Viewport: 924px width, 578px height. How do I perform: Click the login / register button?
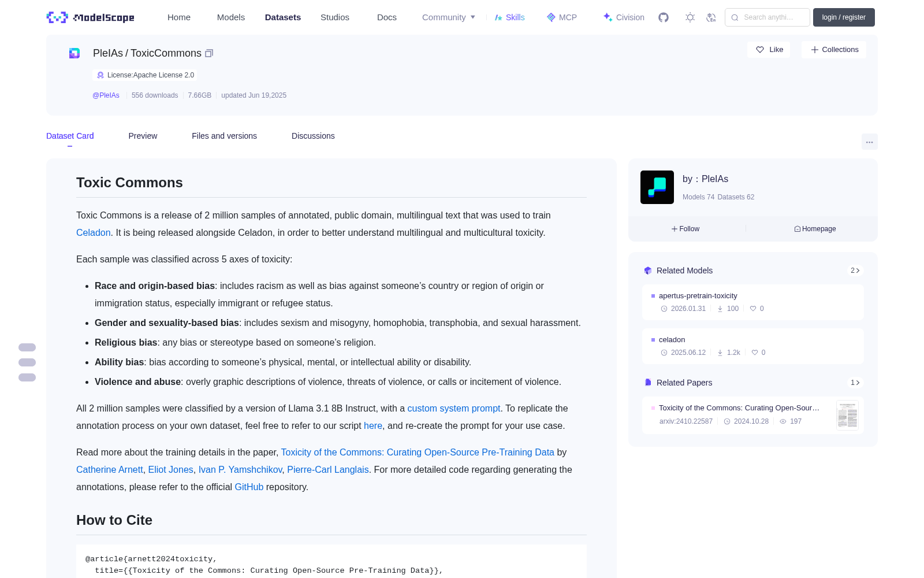tap(844, 17)
